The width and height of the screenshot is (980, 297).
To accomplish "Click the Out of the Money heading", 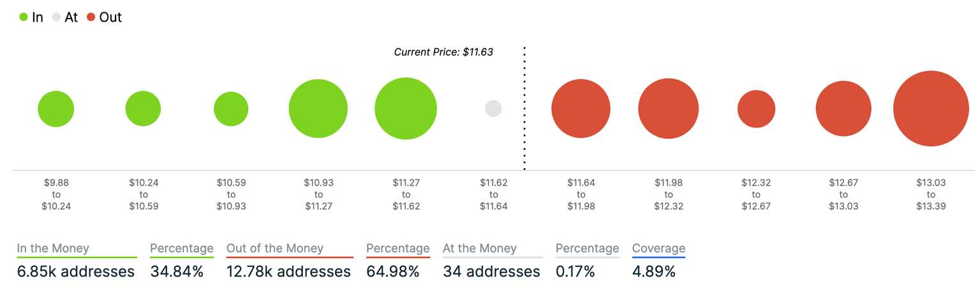I will 275,249.
